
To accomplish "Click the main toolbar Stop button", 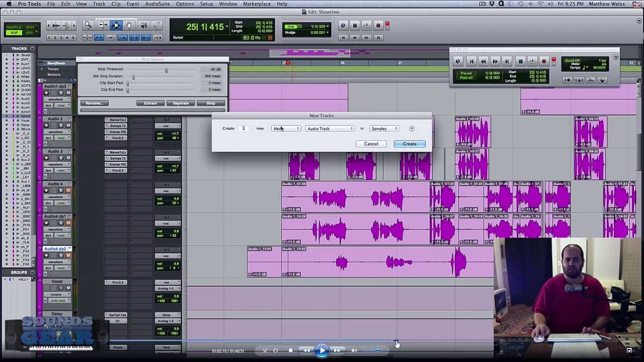I will pyautogui.click(x=355, y=26).
